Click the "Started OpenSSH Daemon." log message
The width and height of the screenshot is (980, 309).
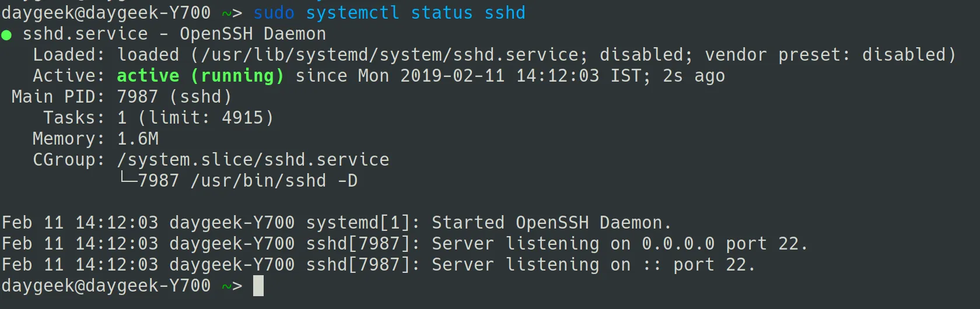pyautogui.click(x=551, y=223)
